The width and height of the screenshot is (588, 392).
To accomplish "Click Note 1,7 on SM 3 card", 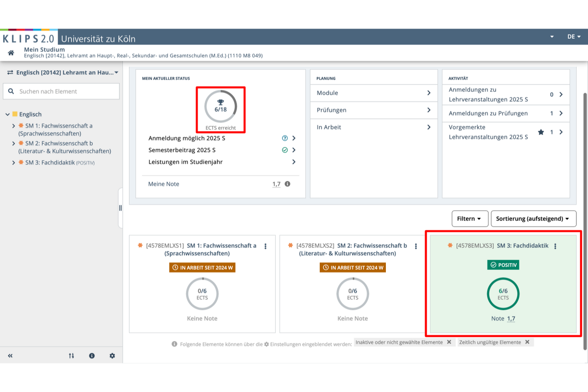I will click(x=503, y=319).
